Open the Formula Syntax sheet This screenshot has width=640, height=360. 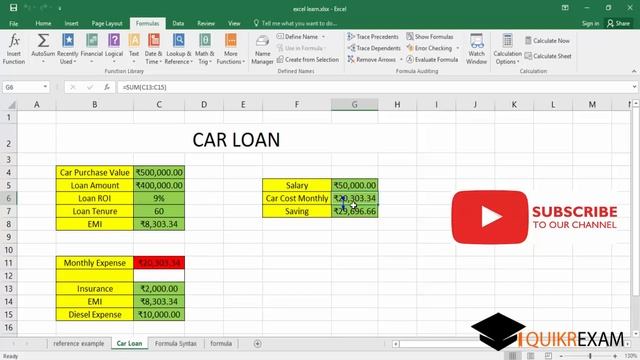point(176,344)
